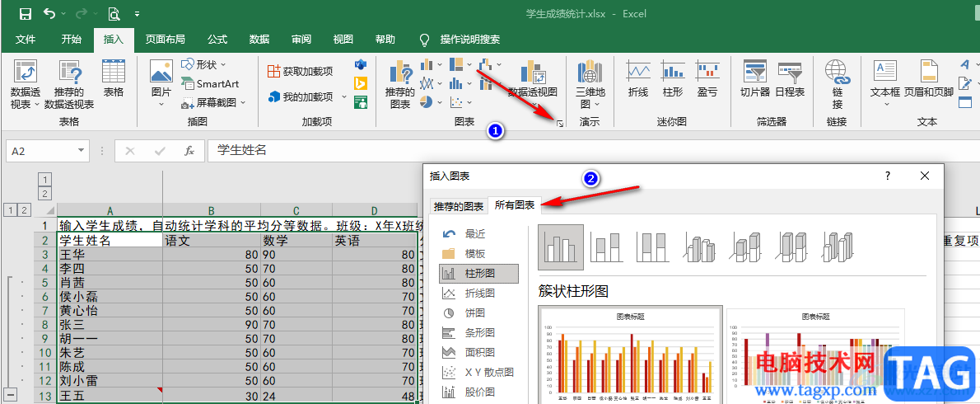Click the 操作说明搜索 search box
The image size is (980, 404).
click(x=470, y=40)
